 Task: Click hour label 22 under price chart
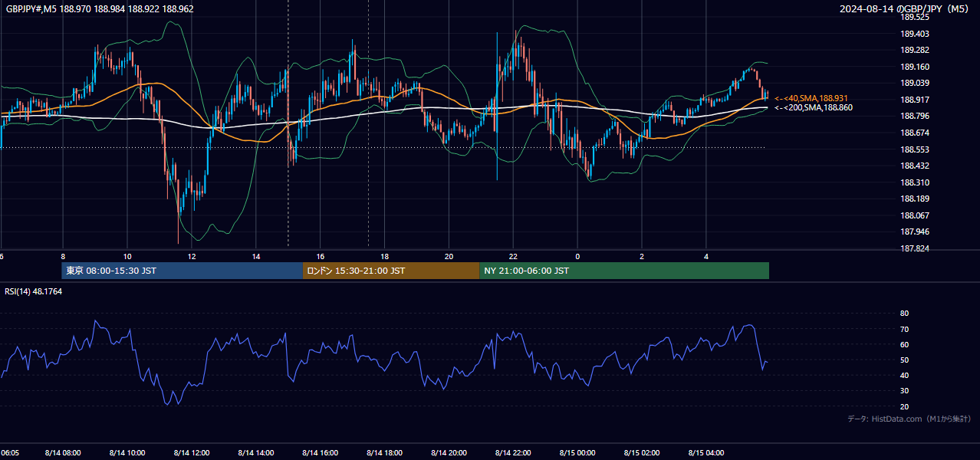pyautogui.click(x=514, y=256)
